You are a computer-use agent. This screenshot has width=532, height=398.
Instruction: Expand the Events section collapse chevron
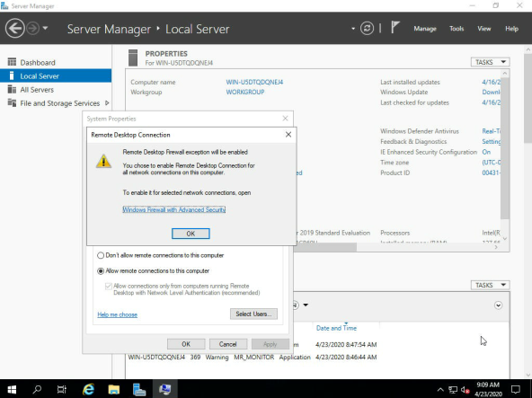coord(498,305)
